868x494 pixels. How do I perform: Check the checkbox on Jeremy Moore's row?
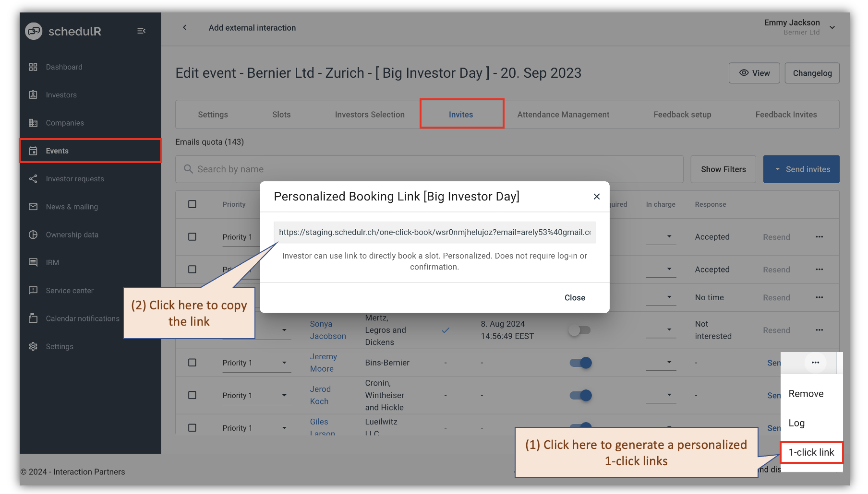[192, 363]
